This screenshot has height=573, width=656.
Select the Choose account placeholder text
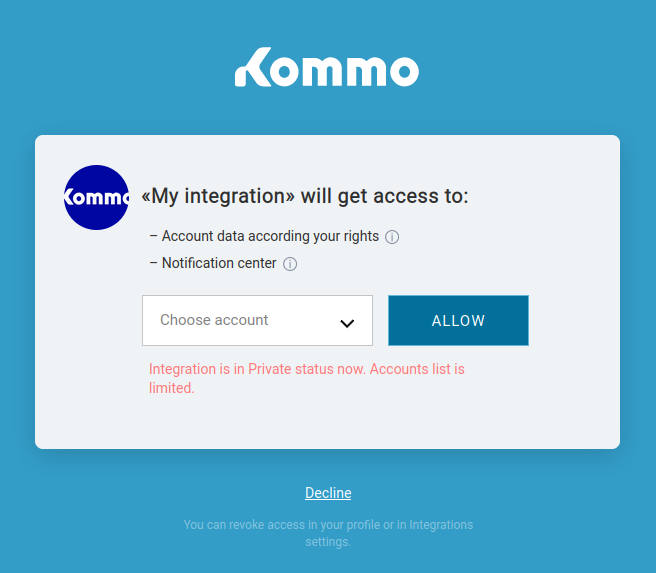pyautogui.click(x=214, y=320)
